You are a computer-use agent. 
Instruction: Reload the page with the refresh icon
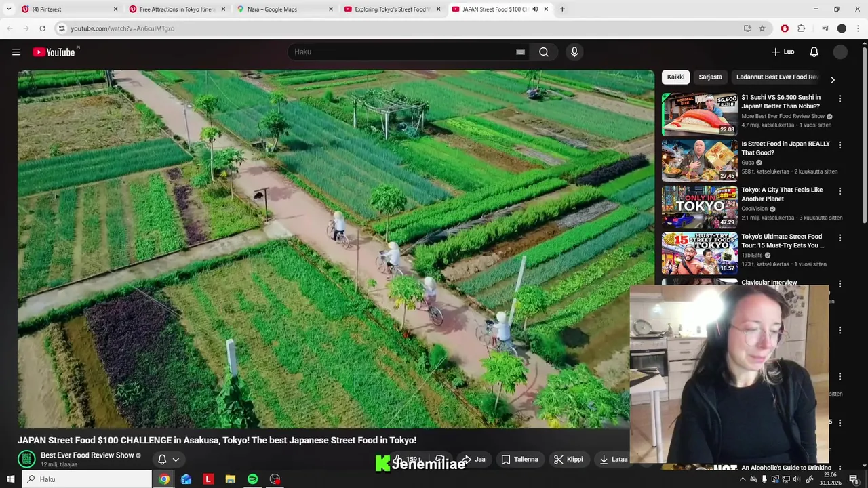[42, 28]
